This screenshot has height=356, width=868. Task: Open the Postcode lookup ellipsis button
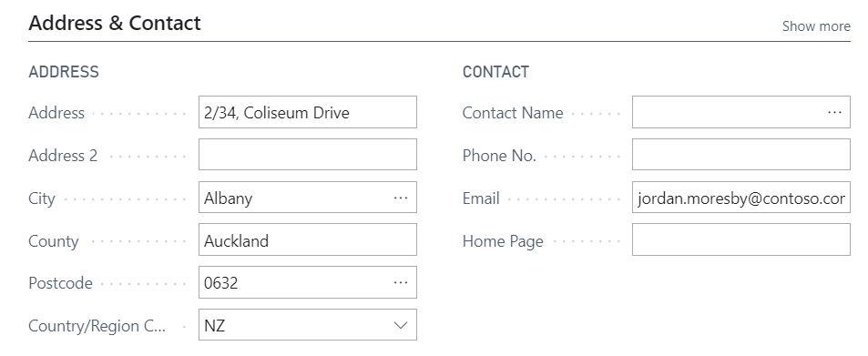[x=400, y=282]
